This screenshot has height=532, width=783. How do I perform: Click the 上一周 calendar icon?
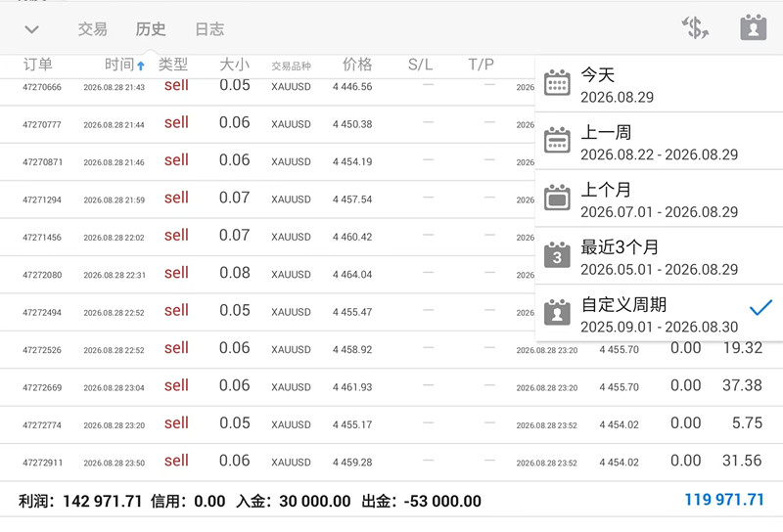(557, 140)
